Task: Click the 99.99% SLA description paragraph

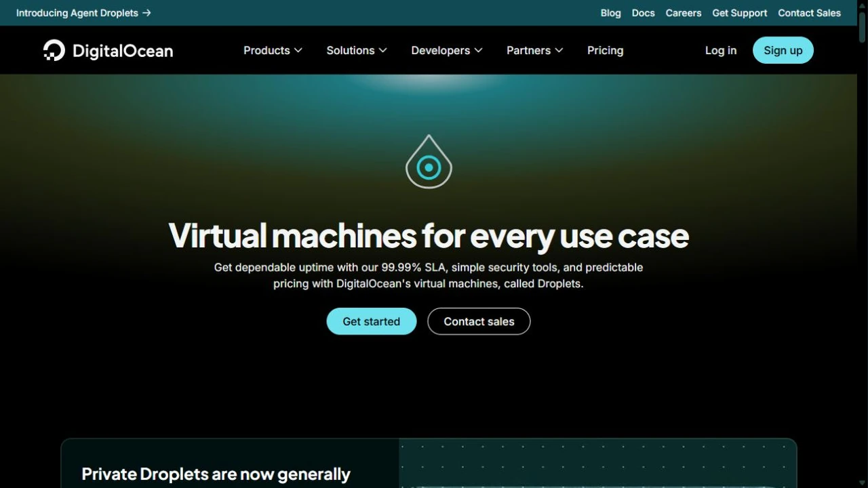Action: click(x=429, y=275)
